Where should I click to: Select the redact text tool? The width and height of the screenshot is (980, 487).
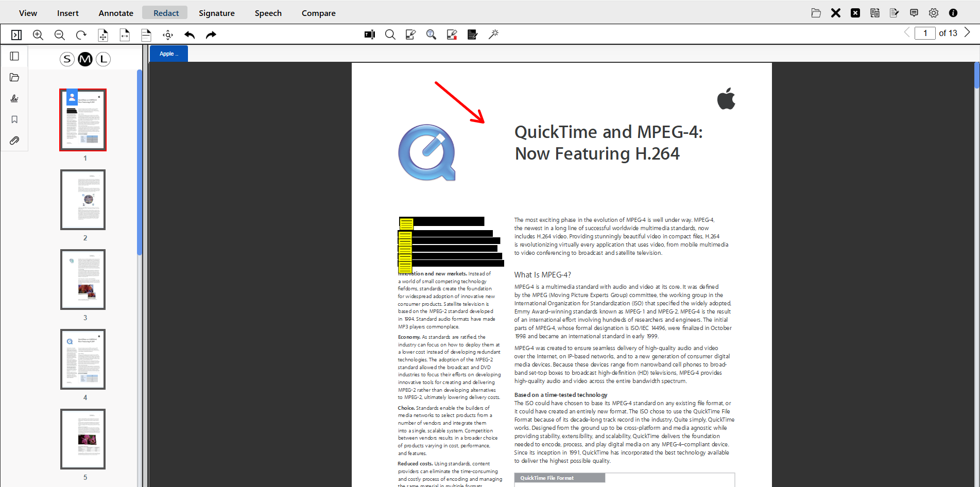(x=370, y=34)
